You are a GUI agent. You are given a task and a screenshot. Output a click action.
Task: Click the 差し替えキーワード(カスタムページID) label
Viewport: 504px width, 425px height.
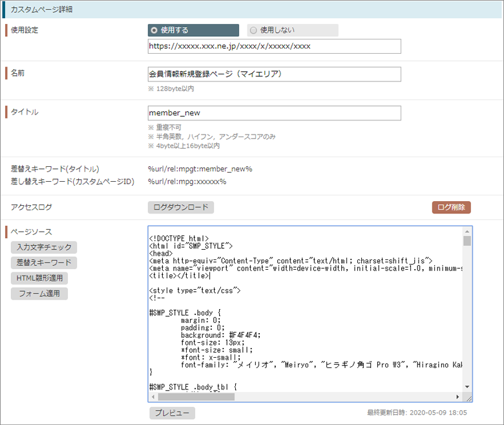click(72, 182)
